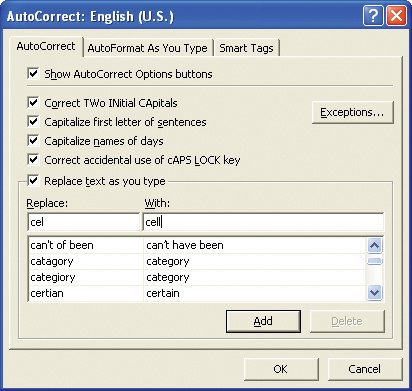The image size is (412, 391).
Task: Click inside the Replace text field
Action: tap(83, 222)
